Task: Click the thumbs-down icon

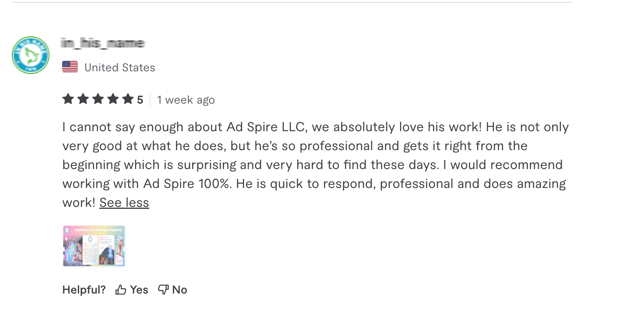Action: click(x=163, y=290)
